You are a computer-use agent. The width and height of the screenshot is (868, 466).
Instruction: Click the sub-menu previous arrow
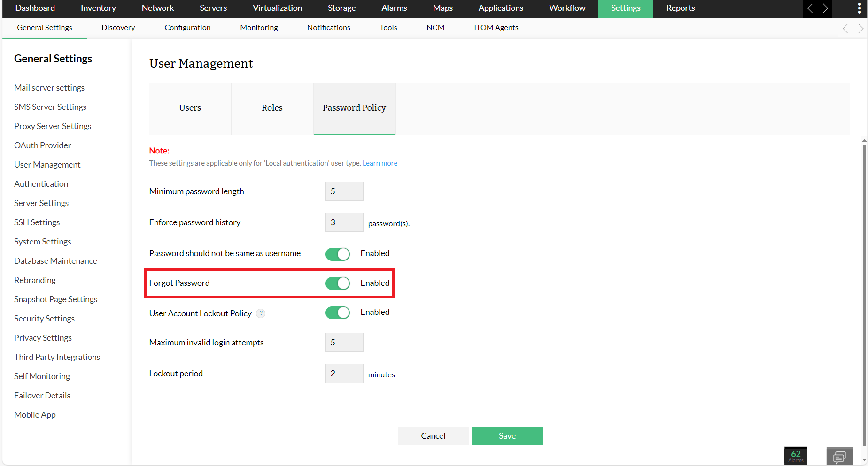click(x=845, y=28)
